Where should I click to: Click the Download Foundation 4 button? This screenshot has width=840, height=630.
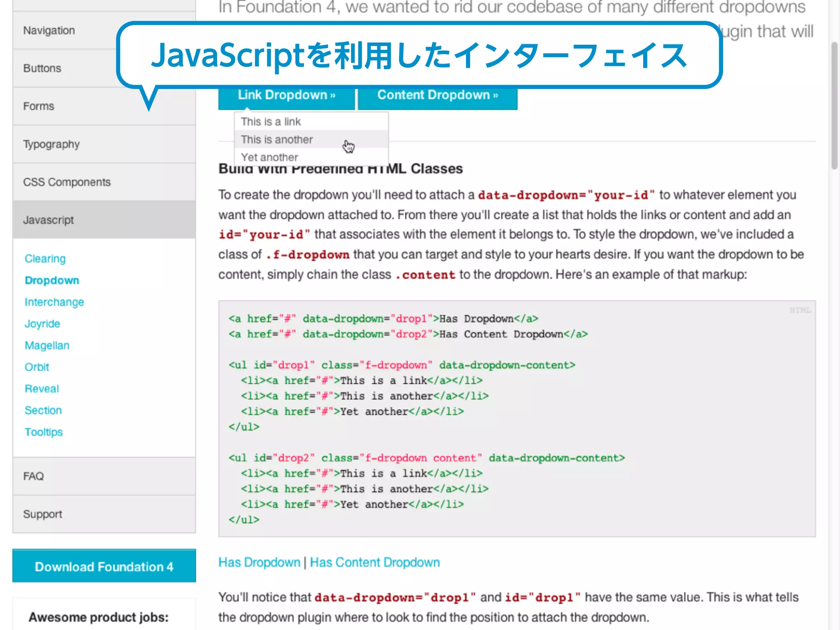pos(104,566)
